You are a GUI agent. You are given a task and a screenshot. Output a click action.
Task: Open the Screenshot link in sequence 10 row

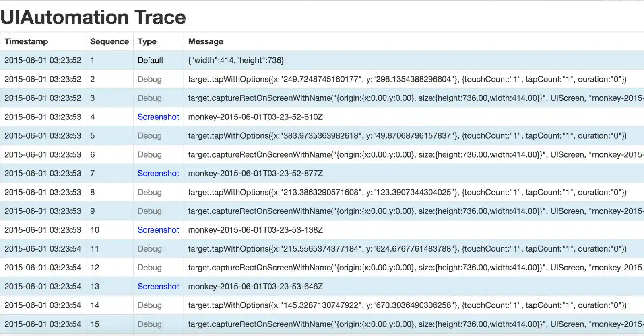click(x=158, y=230)
